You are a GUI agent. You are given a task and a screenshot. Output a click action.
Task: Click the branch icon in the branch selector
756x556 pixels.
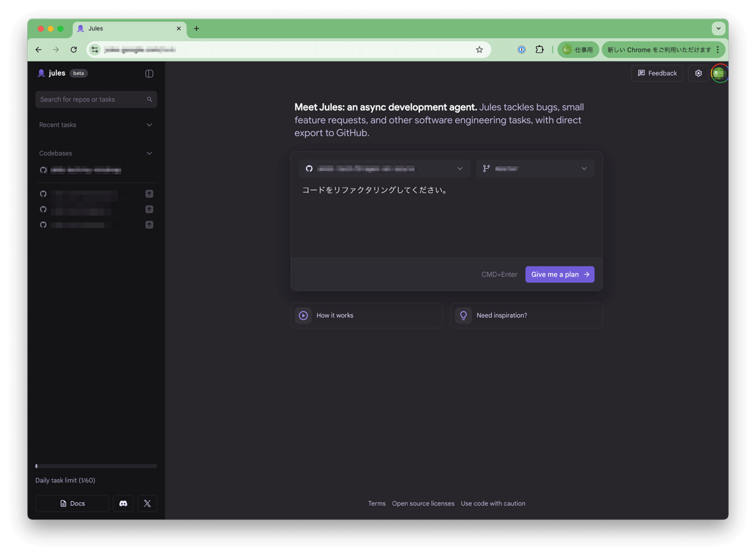tap(486, 169)
